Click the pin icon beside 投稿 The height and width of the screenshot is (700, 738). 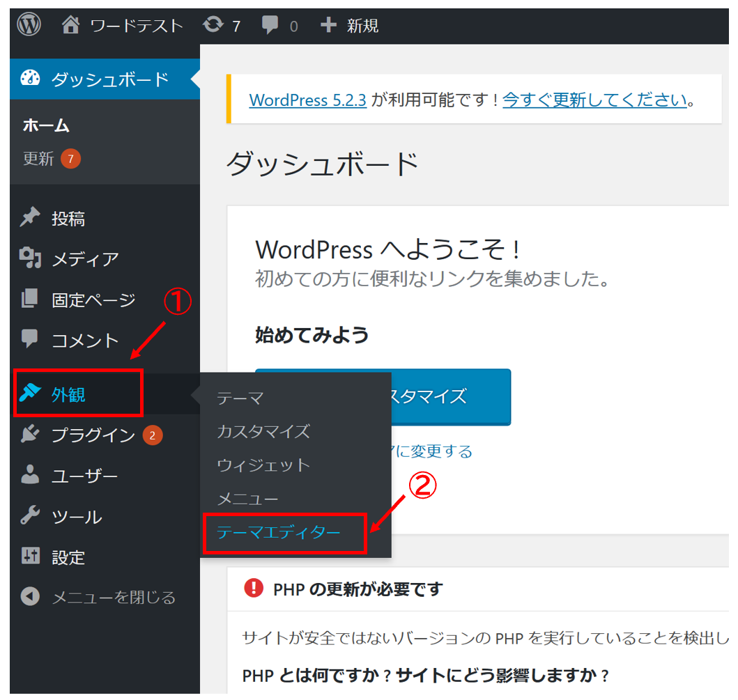point(30,218)
